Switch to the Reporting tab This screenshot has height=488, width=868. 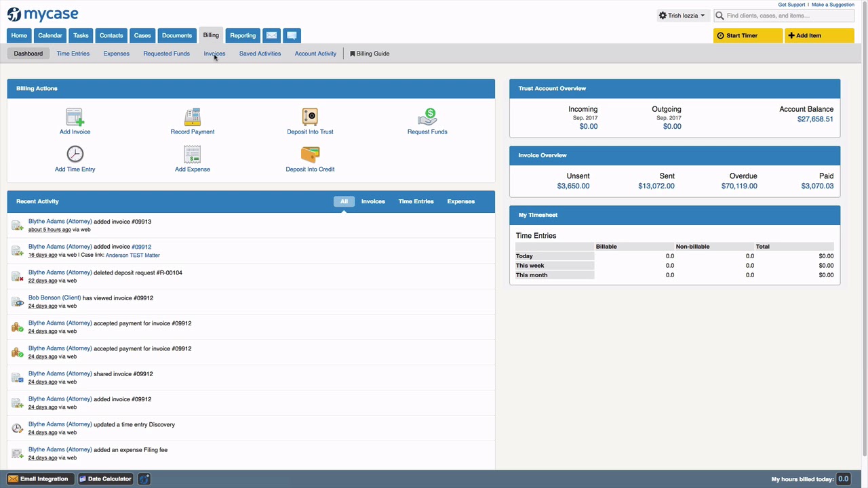coord(243,35)
